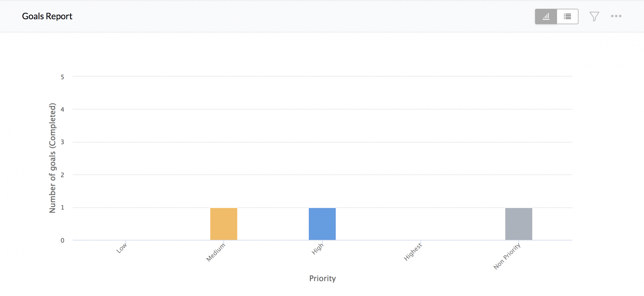Click the Highest label on the x-axis

point(413,252)
